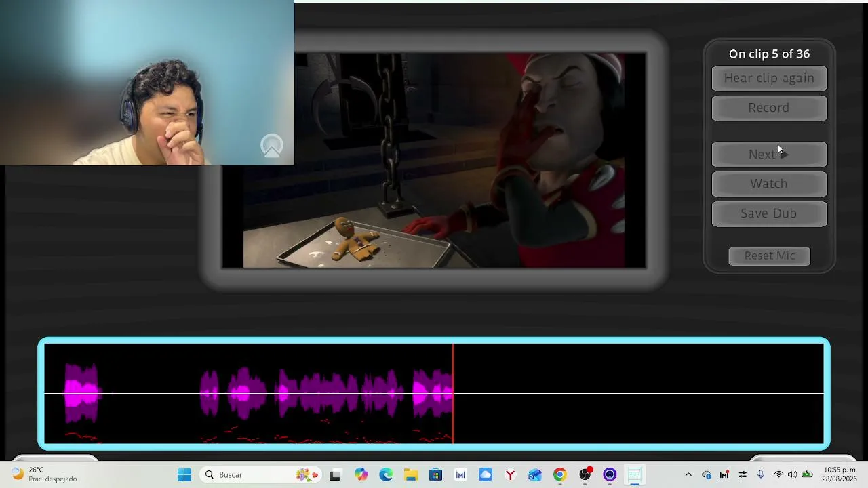868x488 pixels.
Task: Click the webcam overlay video
Action: [147, 83]
